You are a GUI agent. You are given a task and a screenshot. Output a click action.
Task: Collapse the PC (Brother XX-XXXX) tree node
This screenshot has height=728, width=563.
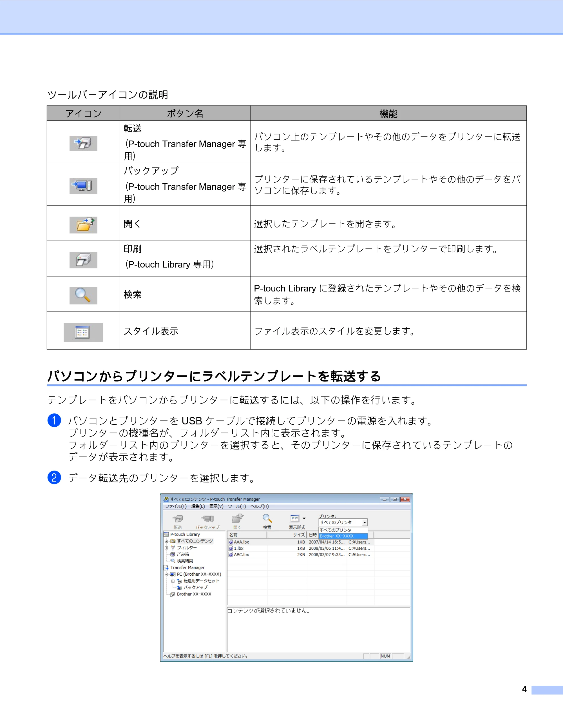coord(167,574)
